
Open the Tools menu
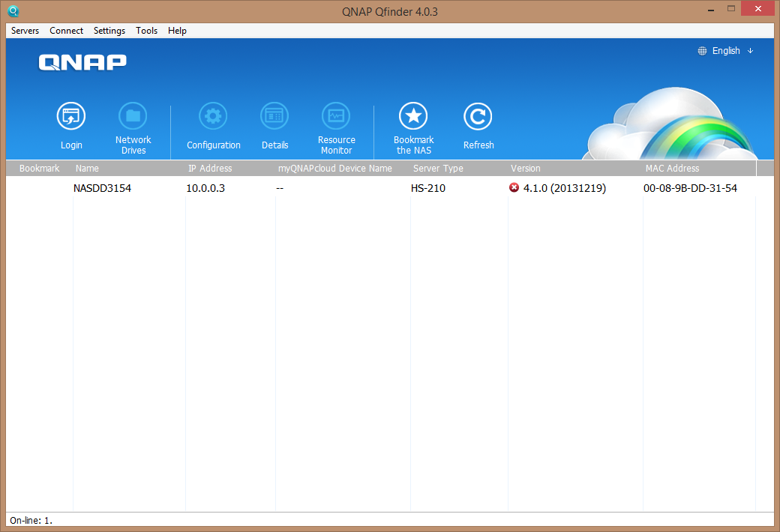pos(147,30)
